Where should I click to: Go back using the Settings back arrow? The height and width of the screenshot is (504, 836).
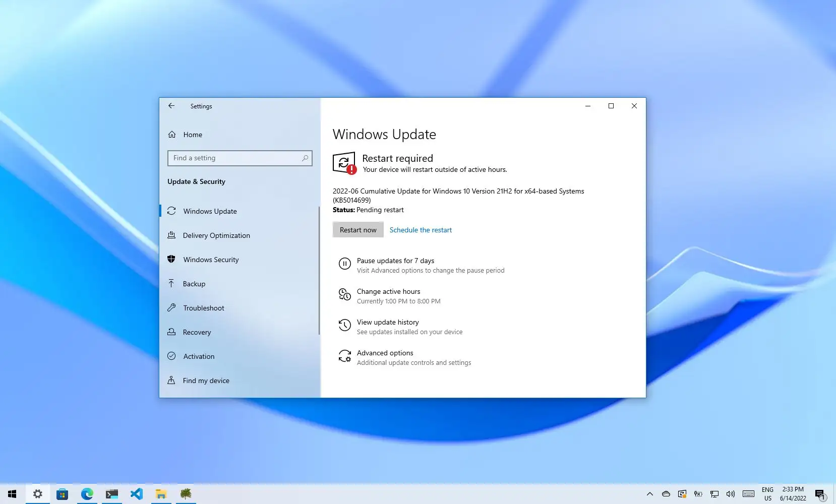171,106
